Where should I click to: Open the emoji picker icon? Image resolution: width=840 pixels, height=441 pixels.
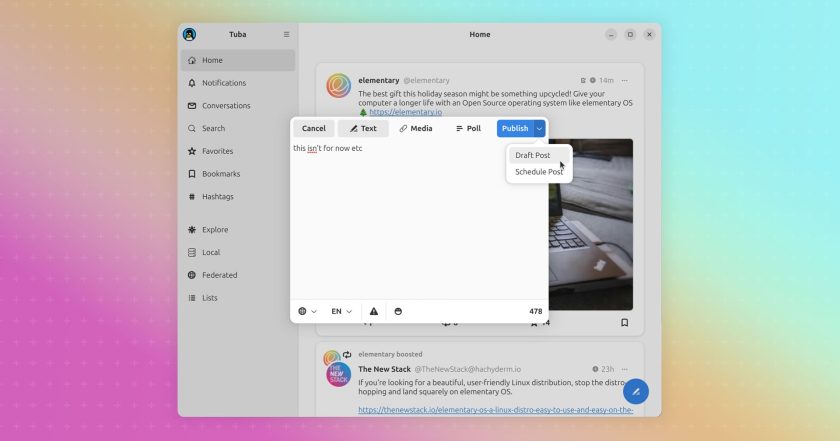pos(398,311)
